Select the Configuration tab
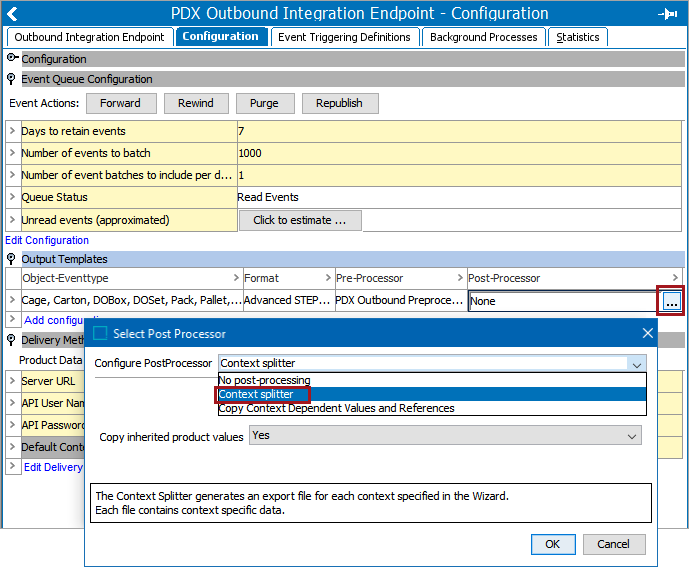689x567 pixels. coord(221,36)
